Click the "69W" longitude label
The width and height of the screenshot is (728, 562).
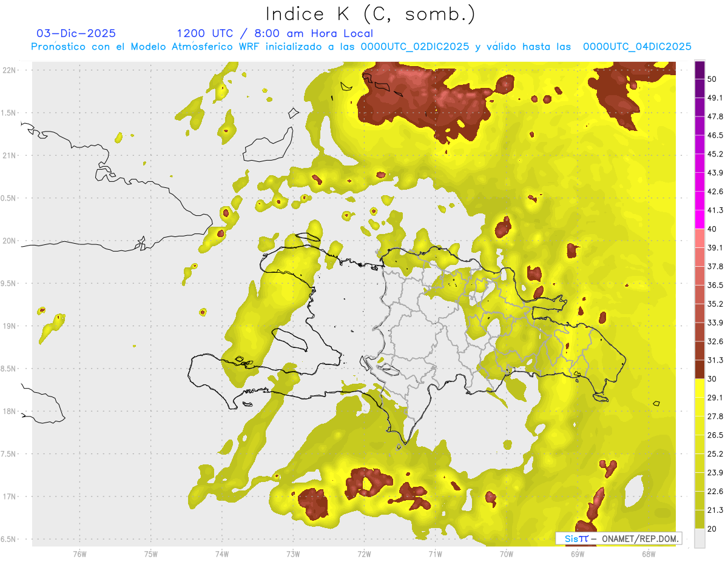577,554
